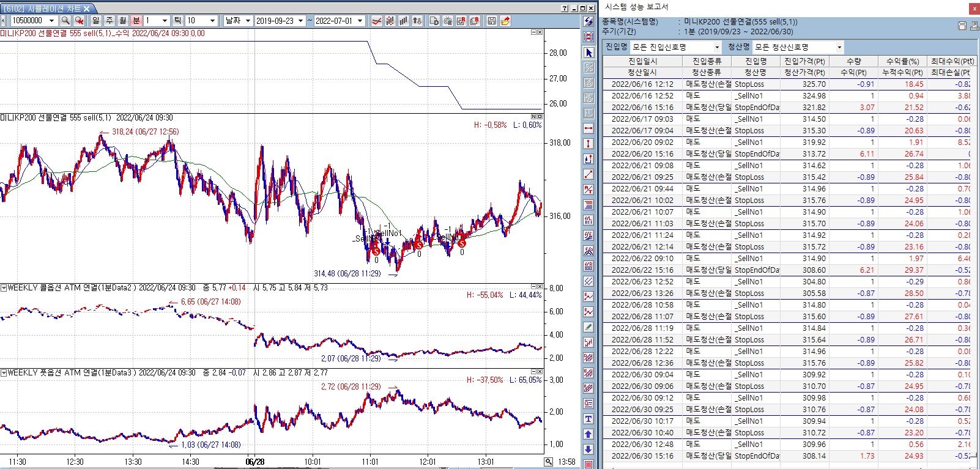Click the blue down arrow marker tool
980x469 pixels.
click(x=588, y=449)
